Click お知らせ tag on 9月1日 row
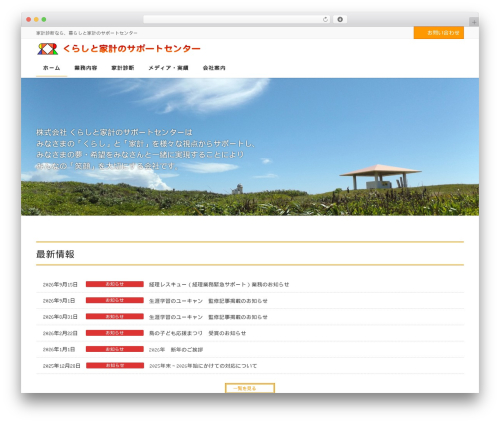The width and height of the screenshot is (500, 423). click(115, 300)
